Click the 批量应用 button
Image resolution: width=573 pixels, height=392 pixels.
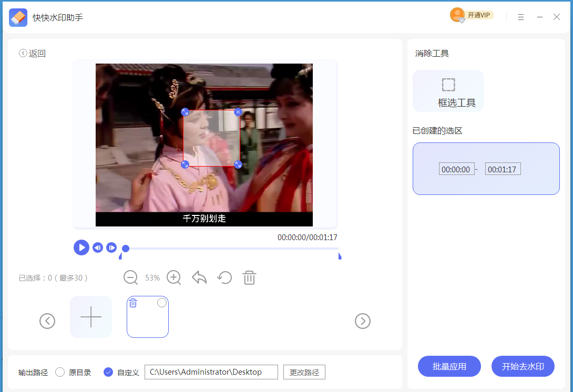(x=449, y=366)
